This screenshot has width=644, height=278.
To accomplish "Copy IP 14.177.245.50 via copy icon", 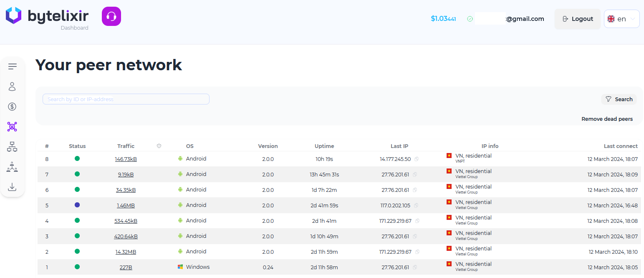I will [417, 159].
